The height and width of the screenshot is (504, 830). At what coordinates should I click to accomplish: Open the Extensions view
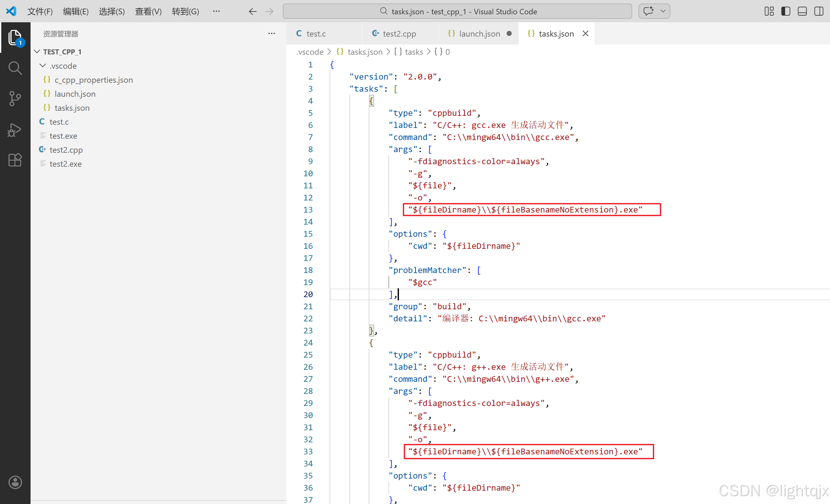(15, 160)
